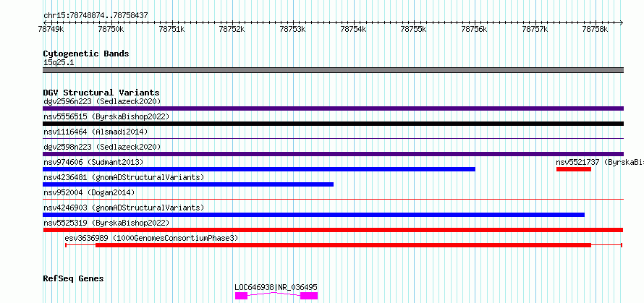644x303 pixels.
Task: Click the nsv974606 (Sudmant2013) label
Action: click(x=93, y=162)
